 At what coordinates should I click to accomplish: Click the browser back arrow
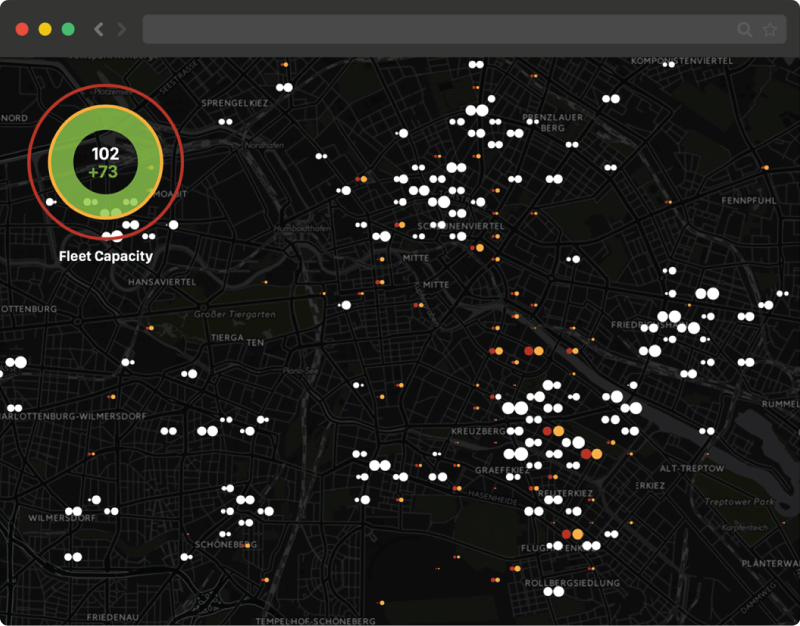[98, 30]
